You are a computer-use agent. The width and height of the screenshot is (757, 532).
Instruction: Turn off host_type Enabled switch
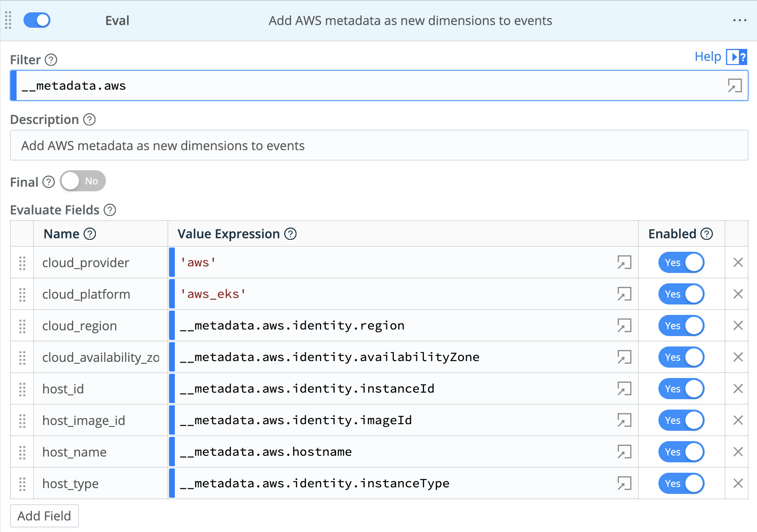click(x=681, y=483)
